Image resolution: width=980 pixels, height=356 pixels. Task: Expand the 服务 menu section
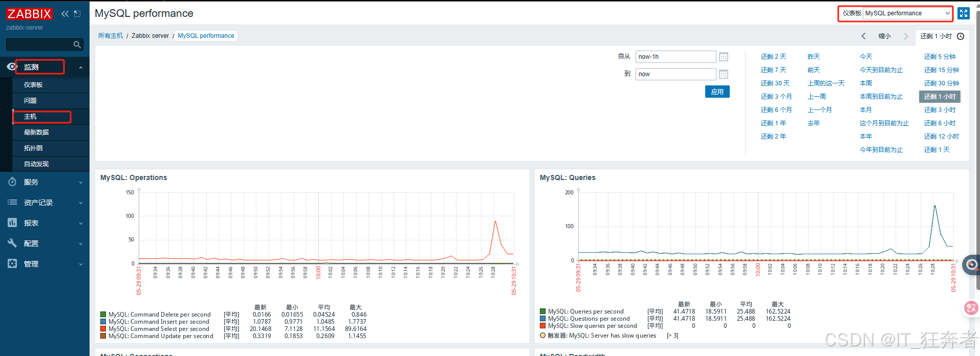81,183
